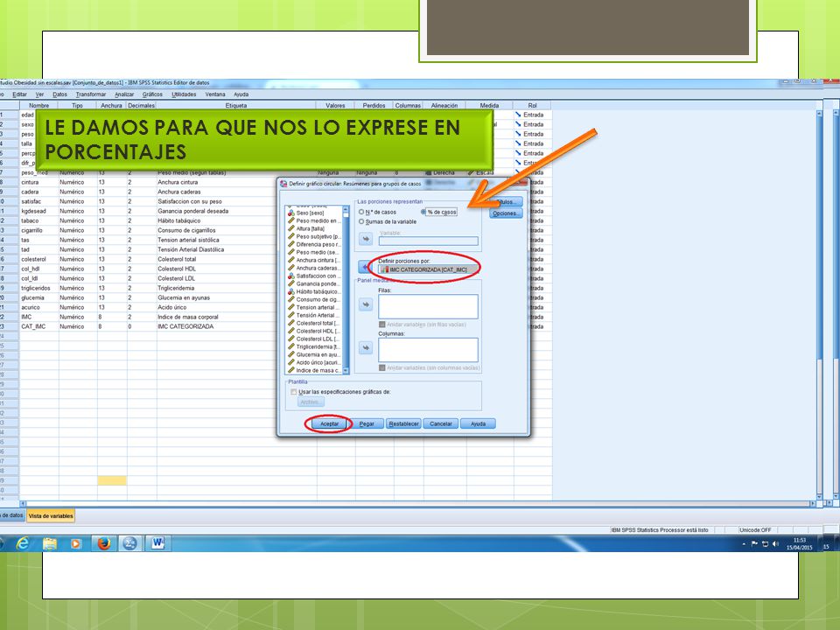
Task: Open the Transformar menu
Action: point(90,94)
